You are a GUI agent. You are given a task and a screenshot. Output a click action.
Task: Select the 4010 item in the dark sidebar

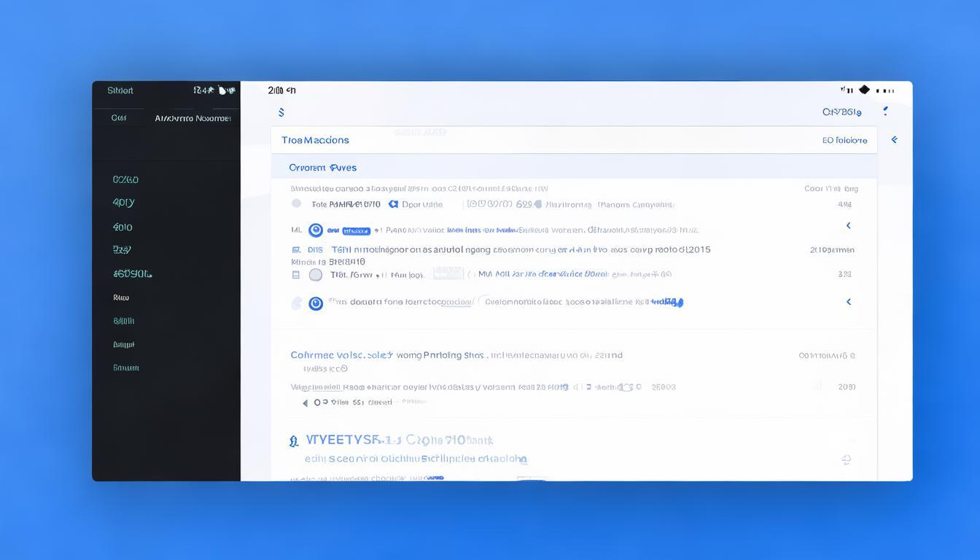[x=122, y=227]
